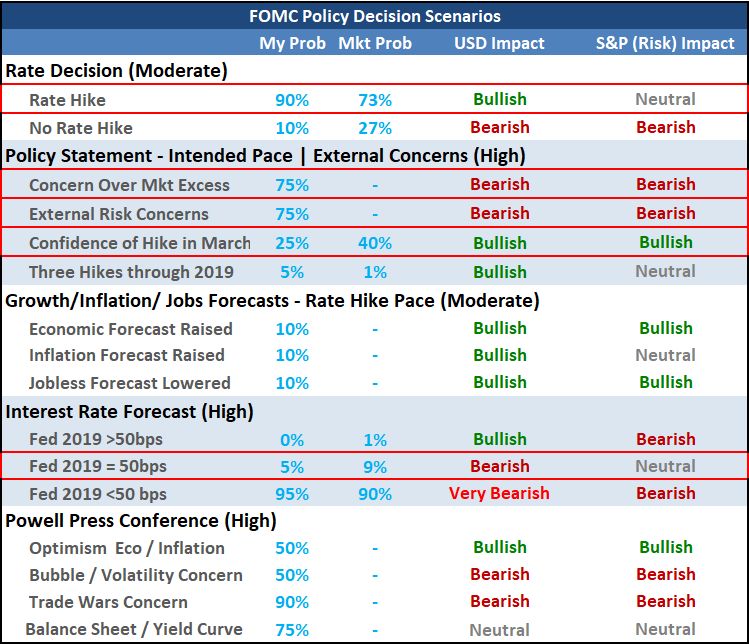Screen dimensions: 749x644
Task: Click 'Fed 2019 <50 bps' row label
Action: pos(98,494)
